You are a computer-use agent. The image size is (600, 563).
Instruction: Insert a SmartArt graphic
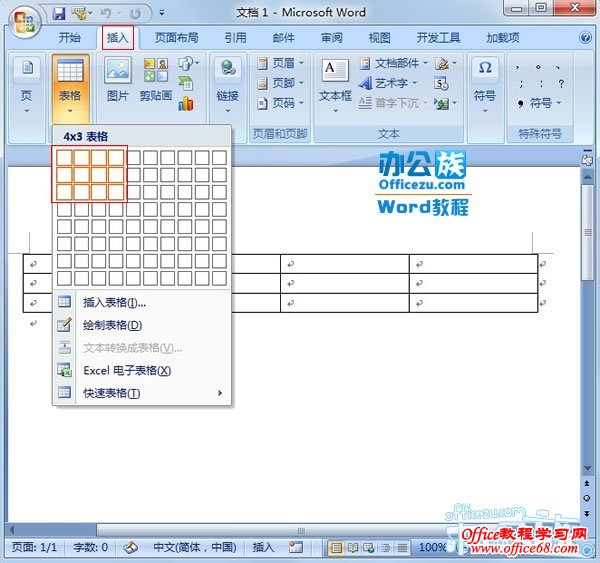tap(186, 83)
